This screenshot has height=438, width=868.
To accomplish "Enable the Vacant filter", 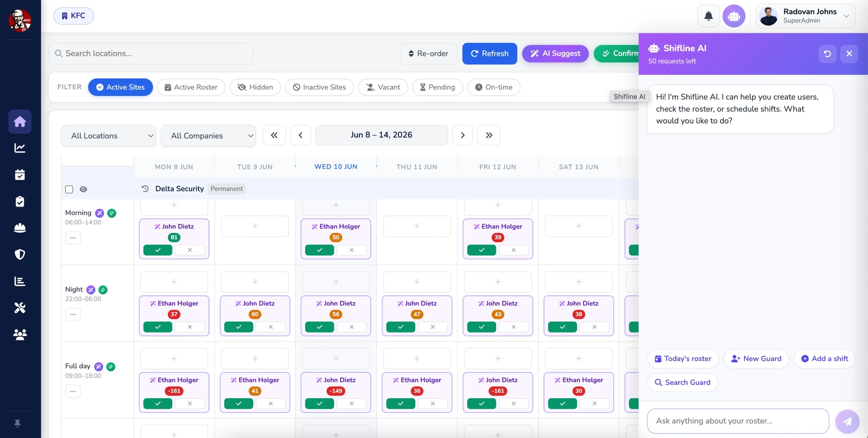I will (383, 87).
